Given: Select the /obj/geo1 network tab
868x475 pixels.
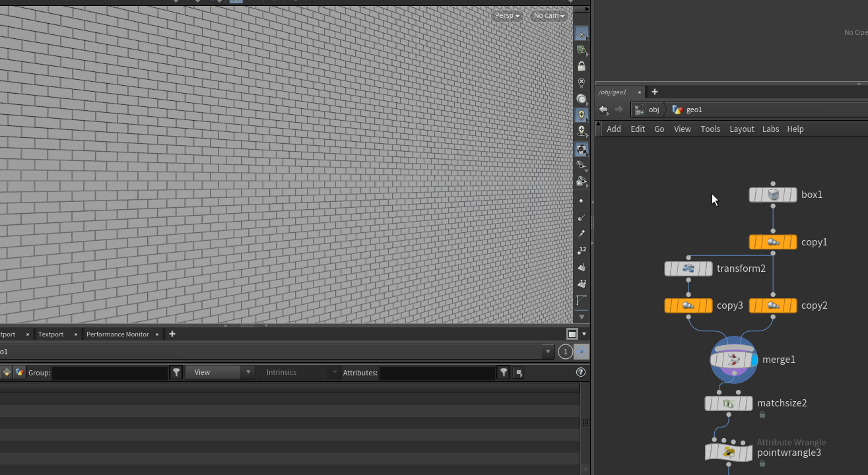Looking at the screenshot, I should pyautogui.click(x=613, y=92).
